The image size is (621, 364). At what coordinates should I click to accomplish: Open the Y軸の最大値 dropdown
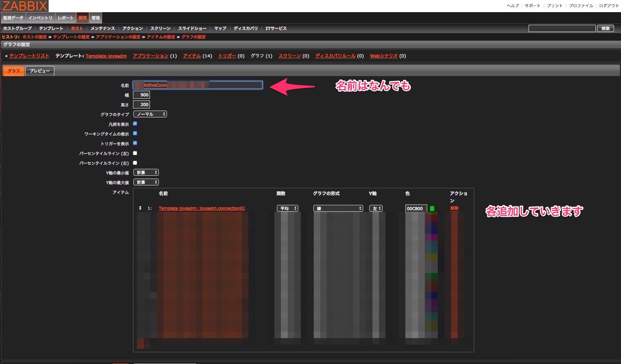146,182
